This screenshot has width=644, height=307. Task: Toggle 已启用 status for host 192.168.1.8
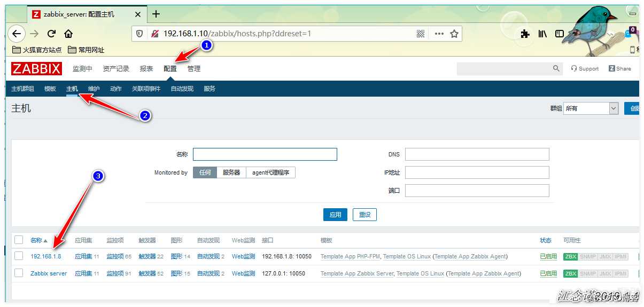[x=548, y=256]
